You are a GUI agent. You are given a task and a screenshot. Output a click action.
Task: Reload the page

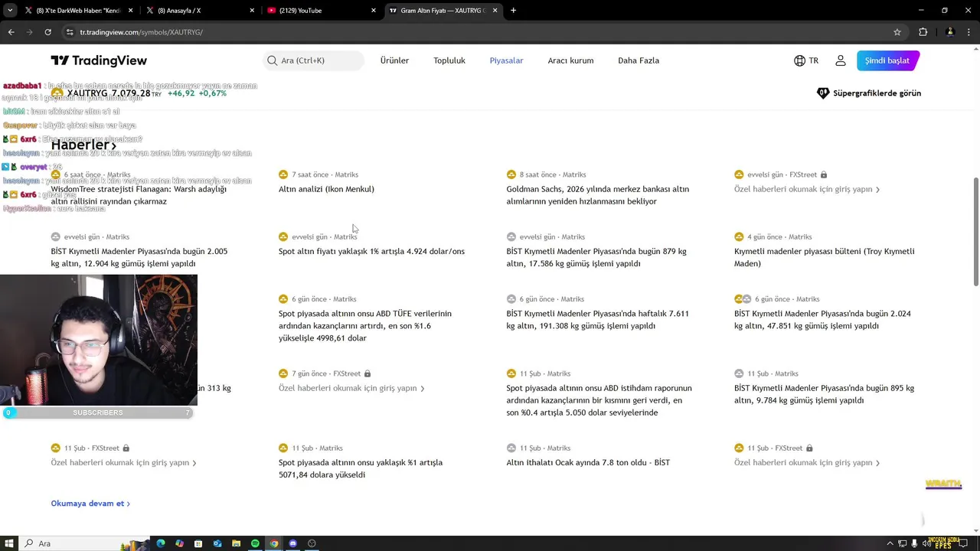(47, 32)
